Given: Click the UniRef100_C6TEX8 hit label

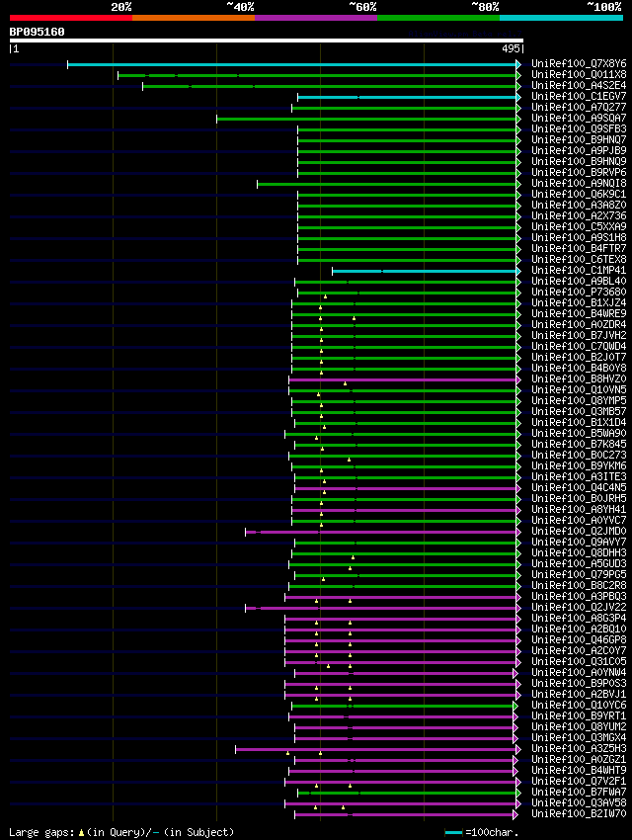Looking at the screenshot, I should point(579,259).
